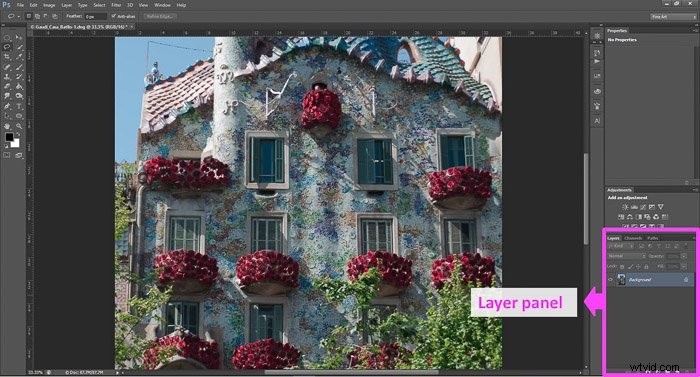
Task: Click the foreground color swatch
Action: 9,136
